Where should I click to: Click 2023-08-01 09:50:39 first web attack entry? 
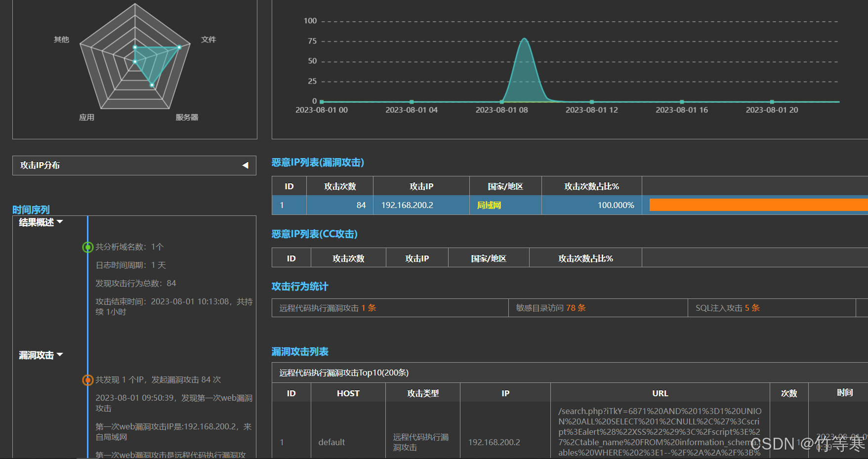[174, 403]
